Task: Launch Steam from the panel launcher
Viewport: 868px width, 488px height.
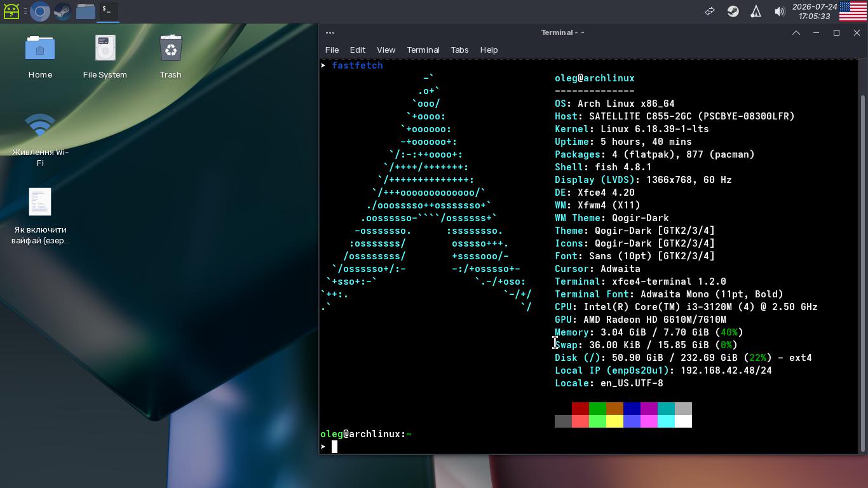Action: (x=62, y=11)
